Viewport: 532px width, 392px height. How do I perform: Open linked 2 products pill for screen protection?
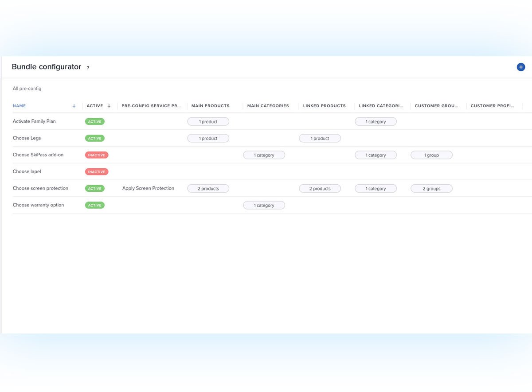point(320,189)
